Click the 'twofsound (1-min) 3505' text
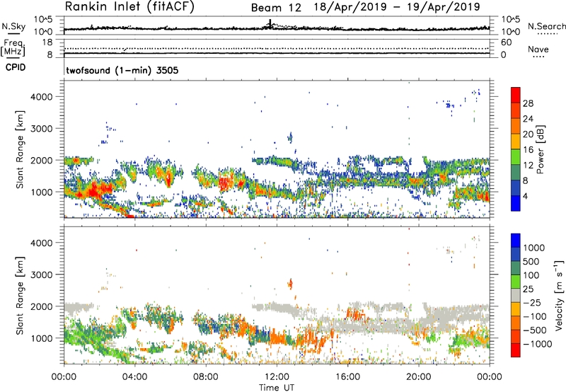The image size is (566, 392). click(122, 70)
